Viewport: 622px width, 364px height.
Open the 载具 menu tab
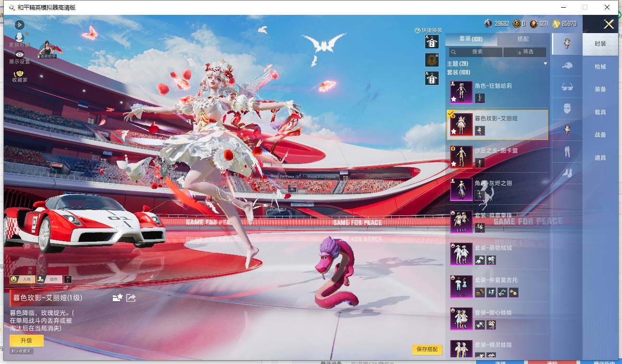click(600, 112)
